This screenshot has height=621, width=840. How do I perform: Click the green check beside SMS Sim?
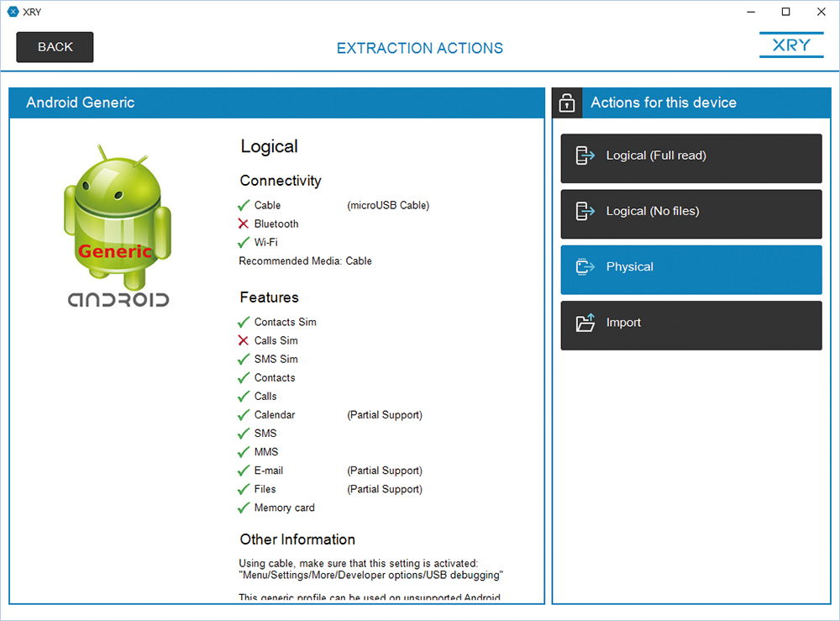[244, 359]
